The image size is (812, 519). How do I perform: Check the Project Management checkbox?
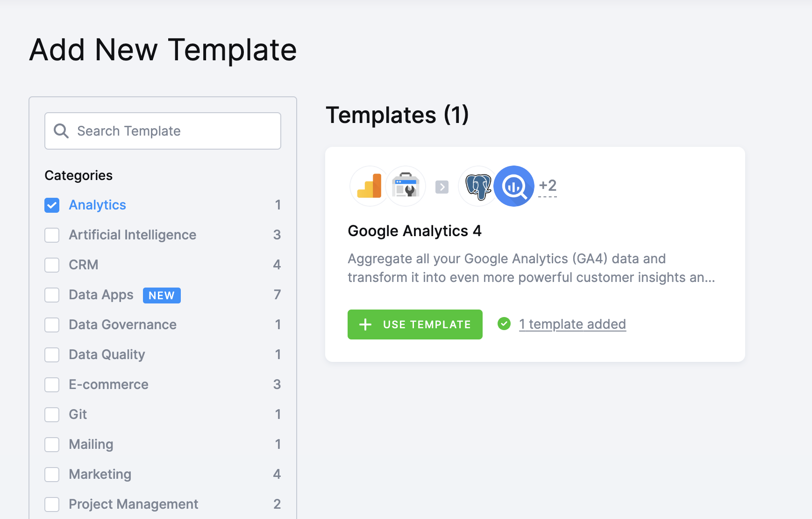click(52, 505)
